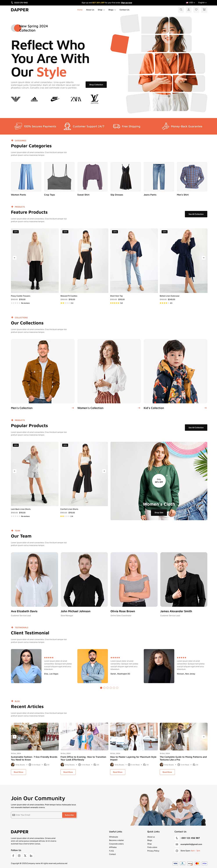Click the Shop Collection button
217x868 pixels.
[96, 85]
